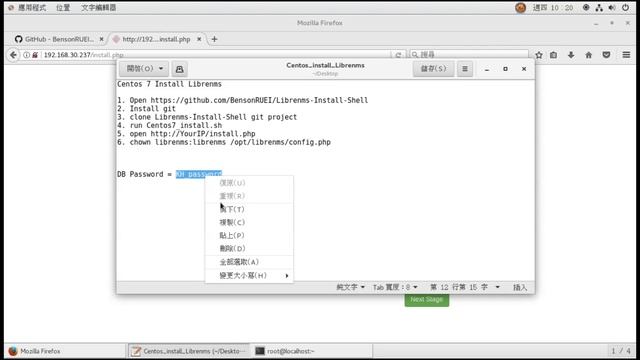Click the line '6. chown librenms:librenms'
The image size is (640, 360).
(x=224, y=142)
